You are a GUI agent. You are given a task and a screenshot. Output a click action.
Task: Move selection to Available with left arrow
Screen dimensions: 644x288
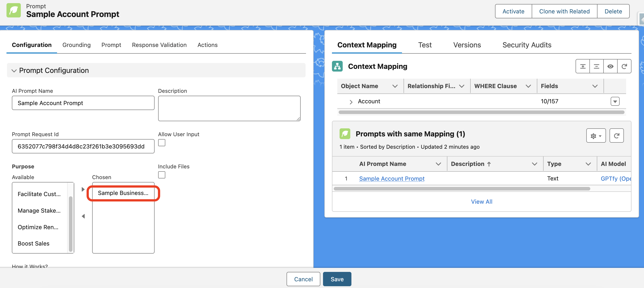[83, 216]
